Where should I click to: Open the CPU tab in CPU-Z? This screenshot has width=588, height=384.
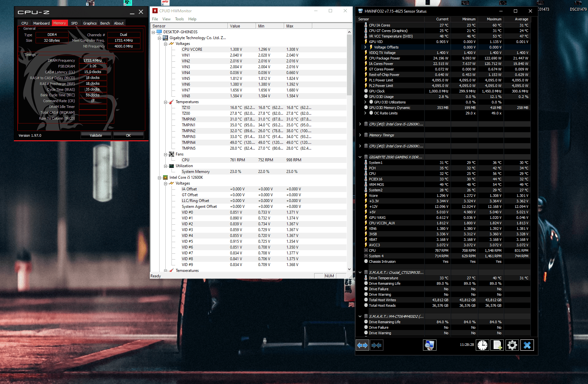click(x=25, y=23)
